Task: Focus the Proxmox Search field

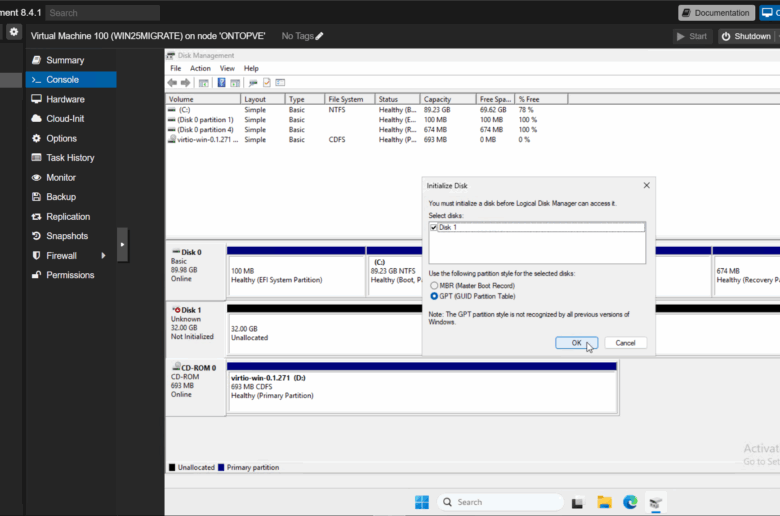Action: tap(103, 13)
